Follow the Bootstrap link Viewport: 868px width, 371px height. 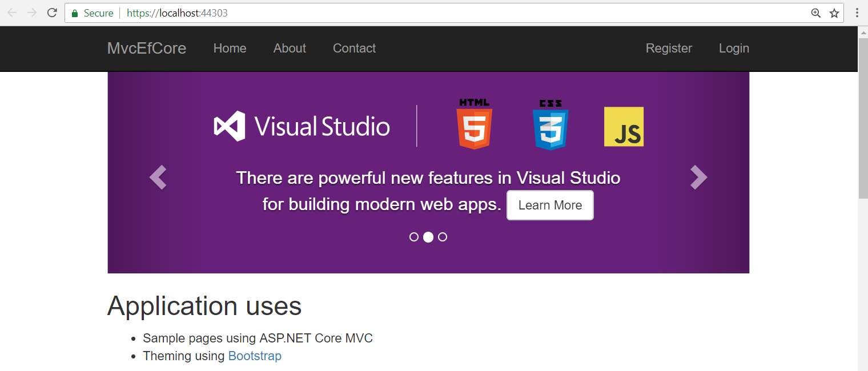tap(255, 356)
